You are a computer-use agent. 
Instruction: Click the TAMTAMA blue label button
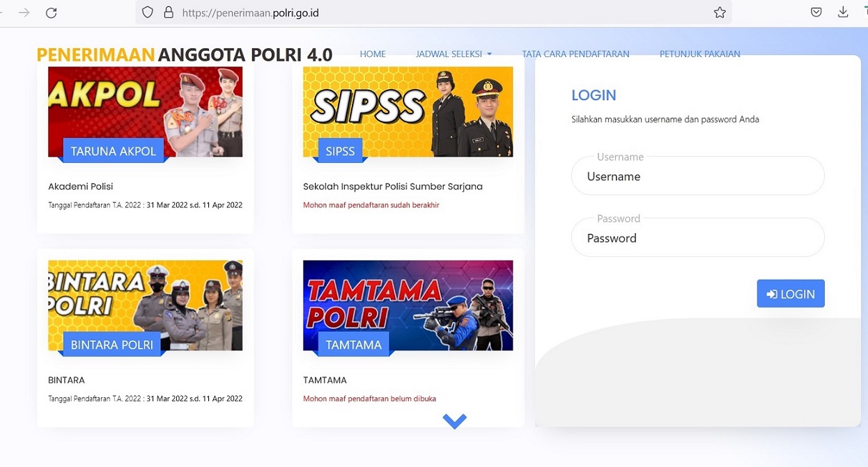[354, 345]
